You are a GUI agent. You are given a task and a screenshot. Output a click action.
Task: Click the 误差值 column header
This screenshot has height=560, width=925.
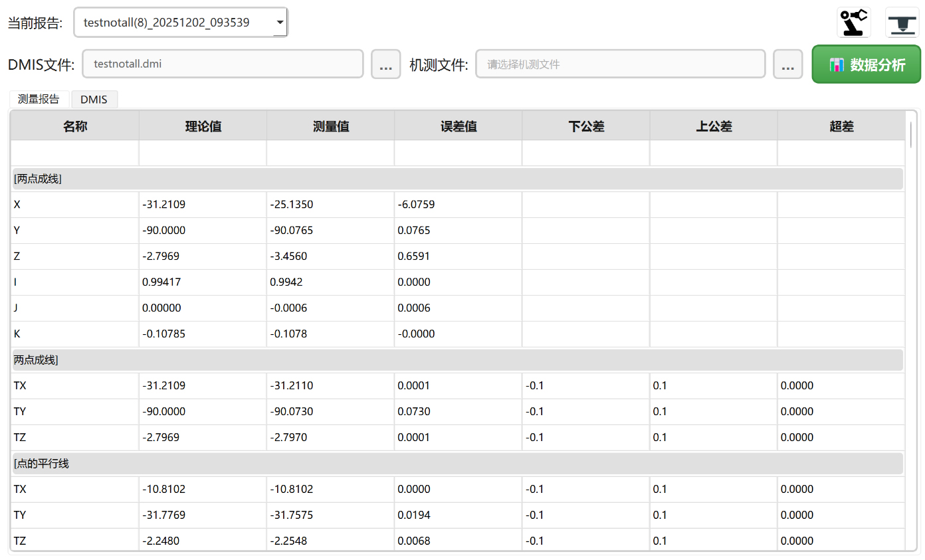coord(459,126)
